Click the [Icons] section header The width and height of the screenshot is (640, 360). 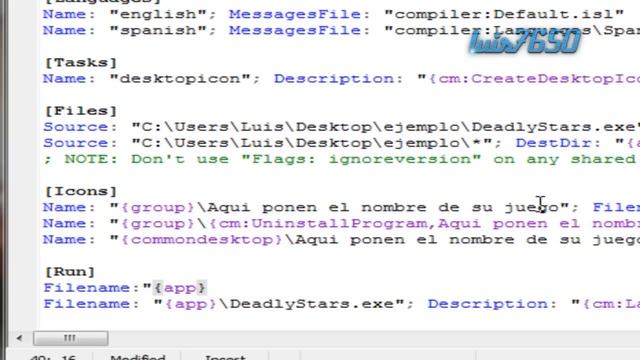click(x=81, y=191)
